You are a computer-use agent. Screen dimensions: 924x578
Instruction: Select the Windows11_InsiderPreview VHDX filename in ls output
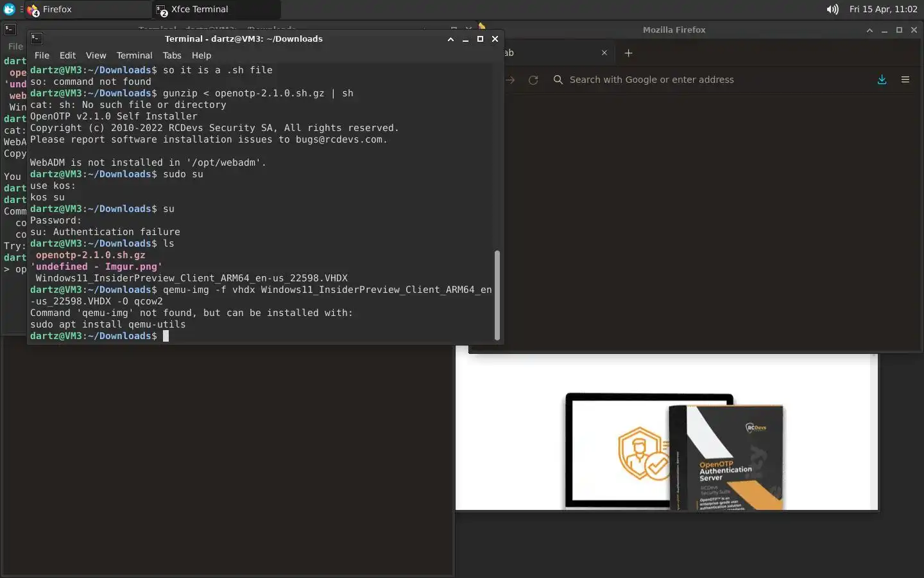[191, 278]
